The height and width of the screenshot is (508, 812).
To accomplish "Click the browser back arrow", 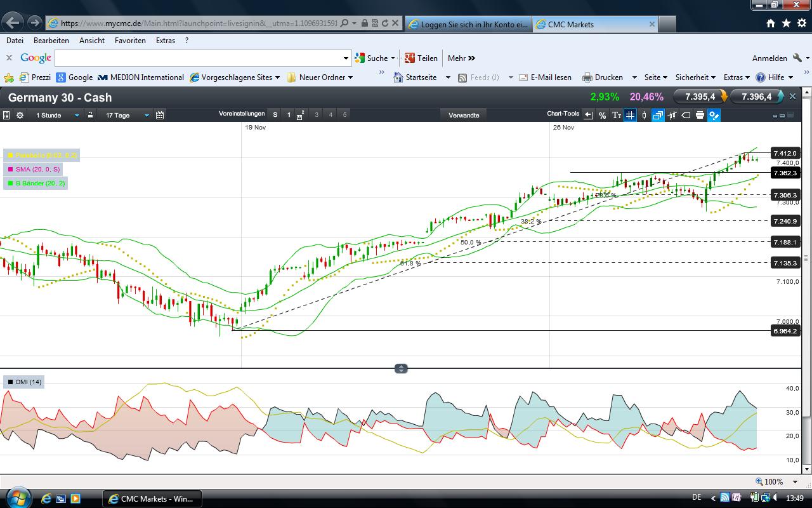I will click(x=13, y=23).
